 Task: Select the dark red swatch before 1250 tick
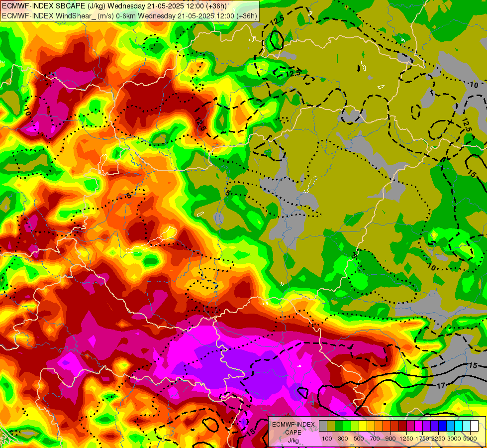tap(402, 426)
